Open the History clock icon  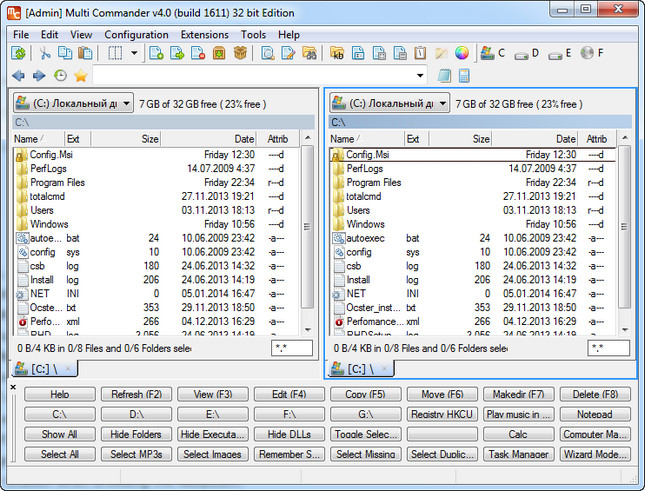coord(60,76)
